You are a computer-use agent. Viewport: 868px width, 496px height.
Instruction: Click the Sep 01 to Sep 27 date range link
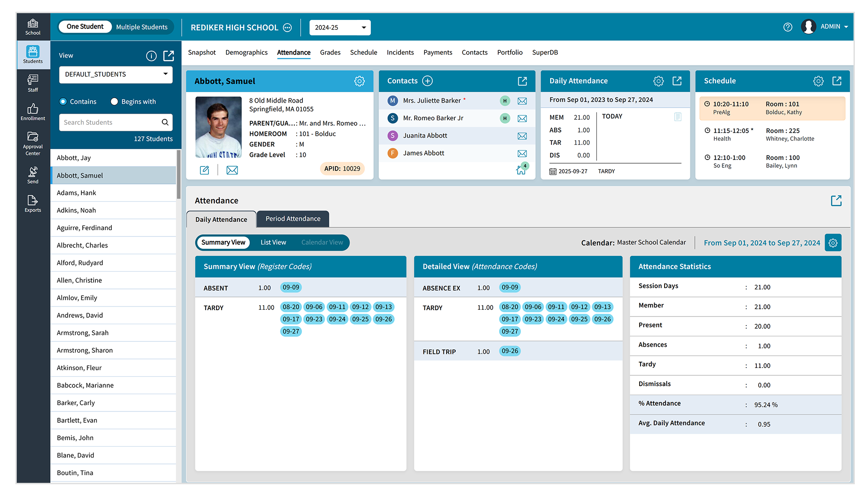pos(762,243)
